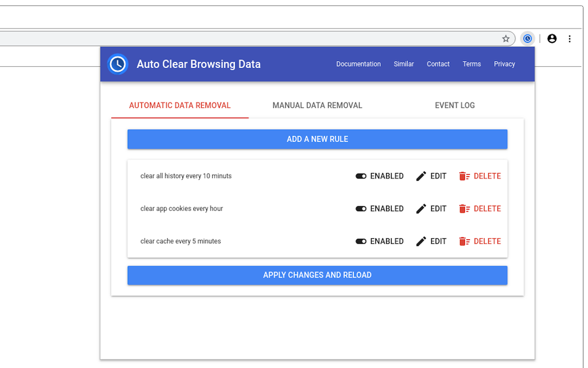Click the Add a New Rule button

tap(317, 139)
